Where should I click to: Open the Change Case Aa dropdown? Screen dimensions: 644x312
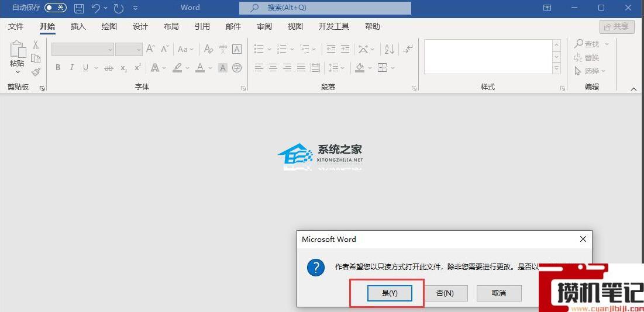185,49
